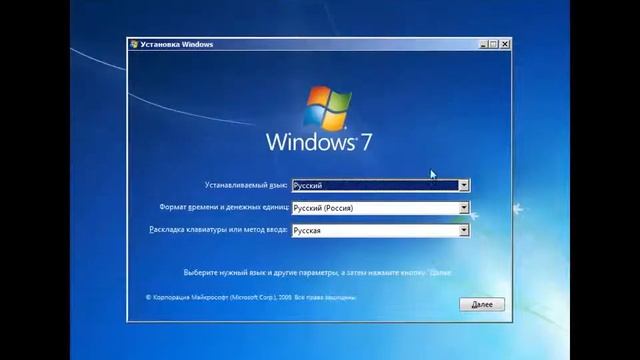Click the Установка Windows title bar icon
Viewport: 640px width, 360px height.
[x=134, y=44]
